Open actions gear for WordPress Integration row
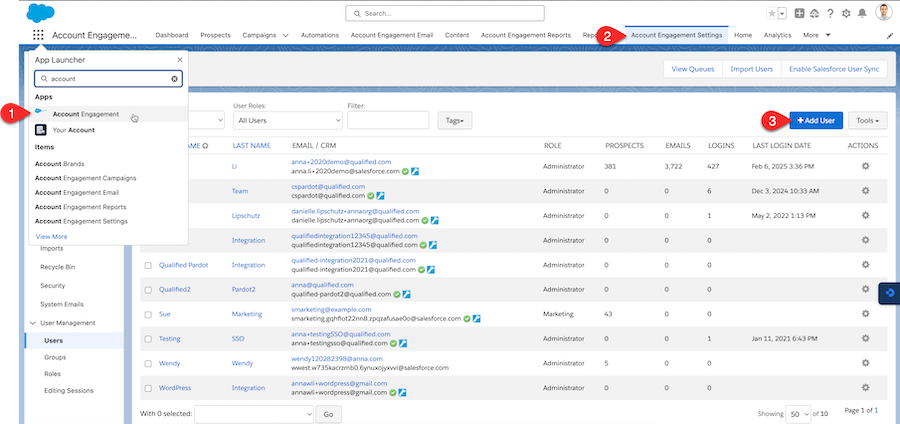Viewport: 900px width, 424px height. click(x=866, y=388)
